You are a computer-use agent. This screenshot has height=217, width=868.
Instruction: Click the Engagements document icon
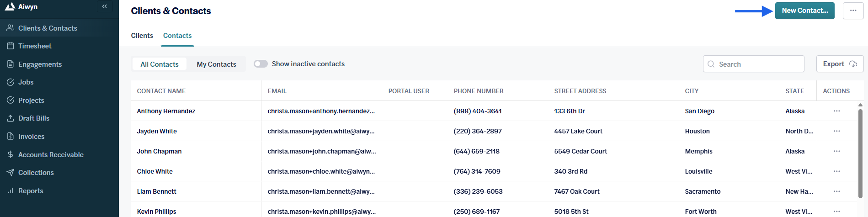point(10,64)
